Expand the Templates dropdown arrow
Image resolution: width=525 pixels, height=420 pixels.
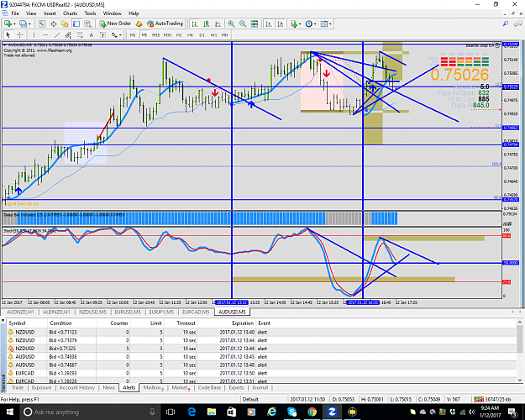click(x=330, y=24)
